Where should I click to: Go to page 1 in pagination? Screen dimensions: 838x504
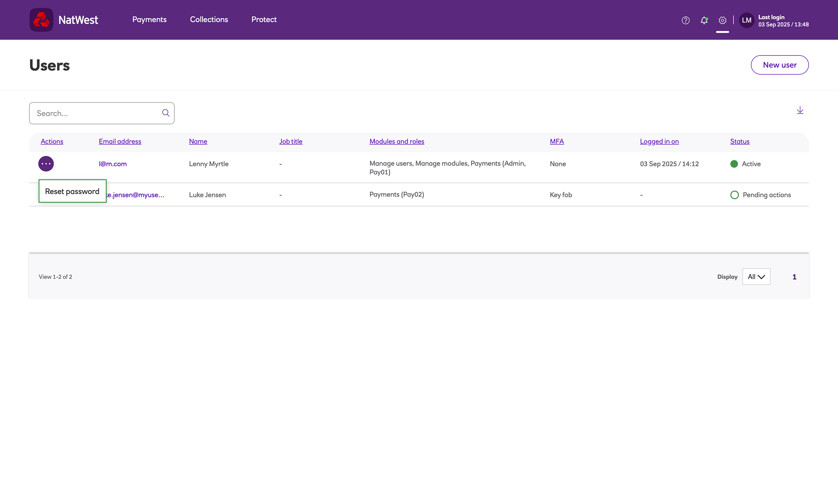coord(794,277)
